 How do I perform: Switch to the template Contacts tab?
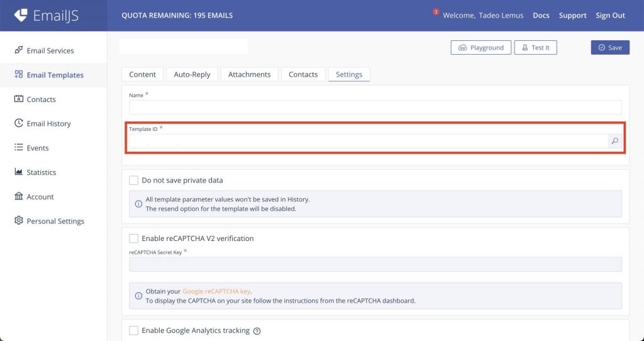click(303, 74)
